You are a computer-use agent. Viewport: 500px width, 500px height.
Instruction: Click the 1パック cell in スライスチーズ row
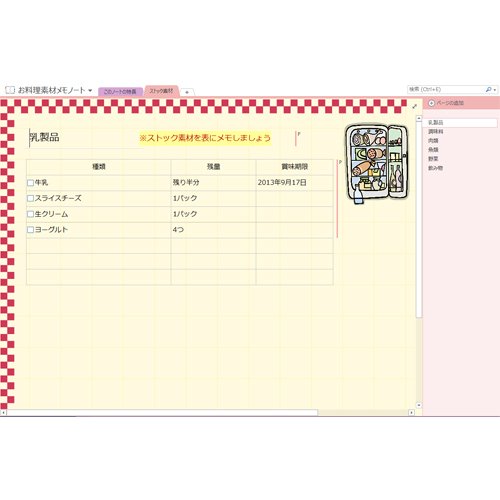[213, 198]
